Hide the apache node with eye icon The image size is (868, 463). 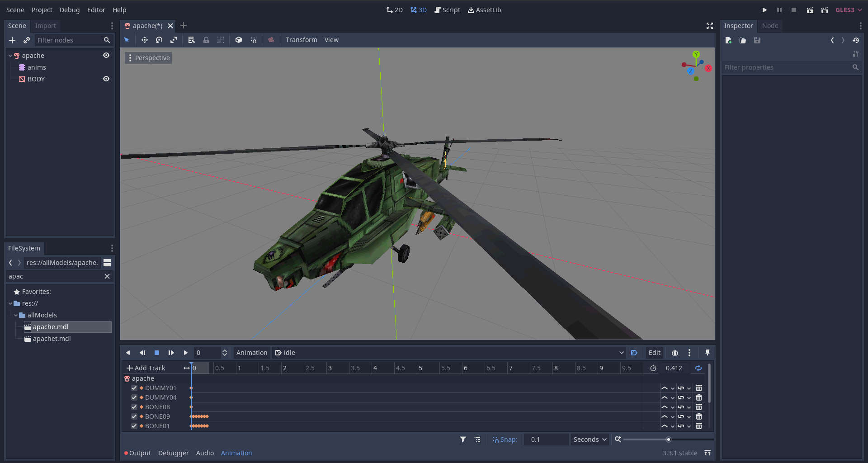[106, 55]
